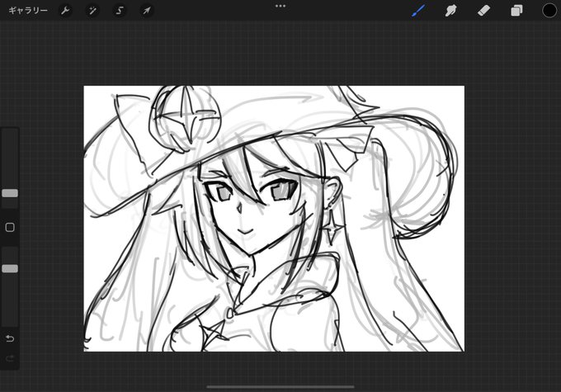Tap the home indicator bar at bottom
561x392 pixels.
(280, 386)
